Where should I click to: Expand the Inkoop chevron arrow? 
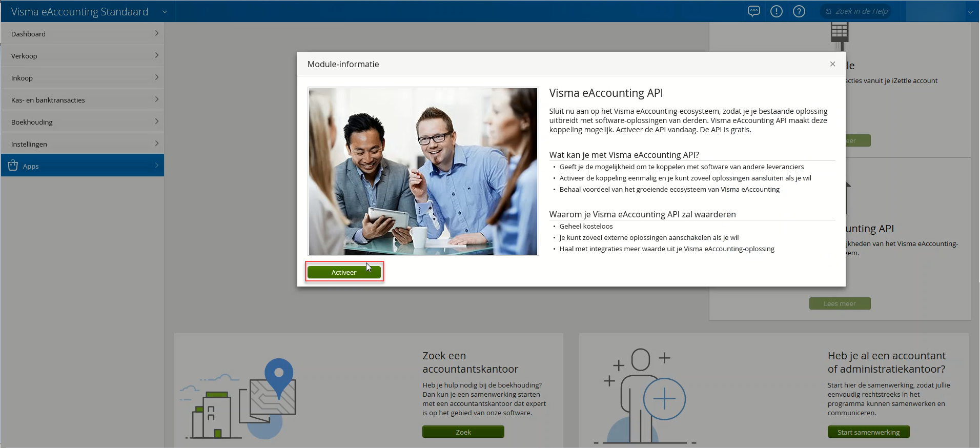click(x=156, y=77)
